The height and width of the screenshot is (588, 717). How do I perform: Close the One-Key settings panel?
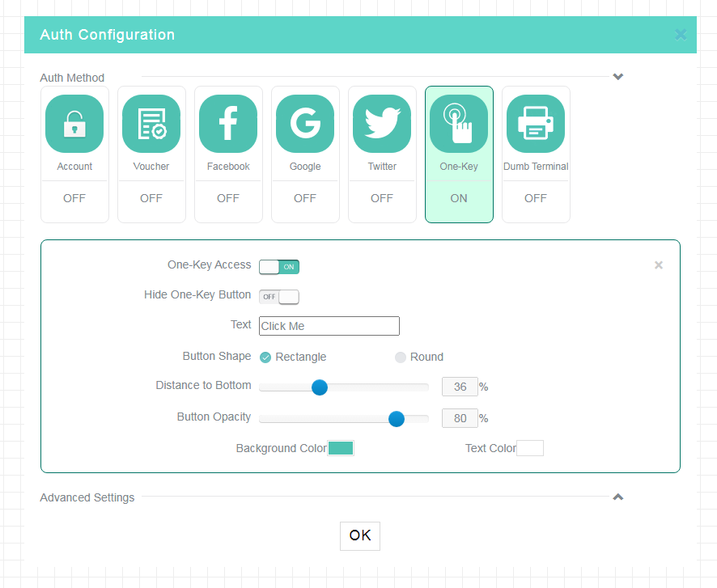click(x=659, y=265)
